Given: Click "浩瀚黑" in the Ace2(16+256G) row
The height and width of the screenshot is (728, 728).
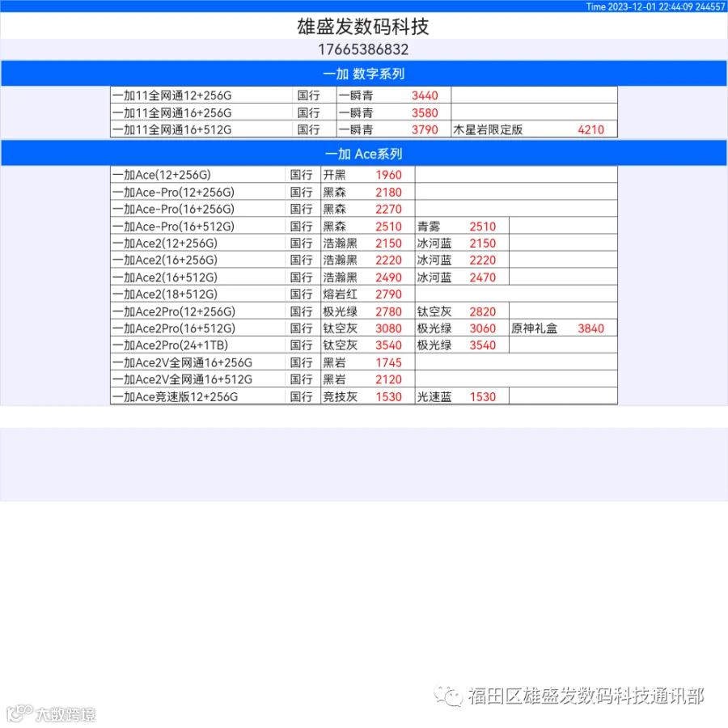Looking at the screenshot, I should (x=341, y=260).
